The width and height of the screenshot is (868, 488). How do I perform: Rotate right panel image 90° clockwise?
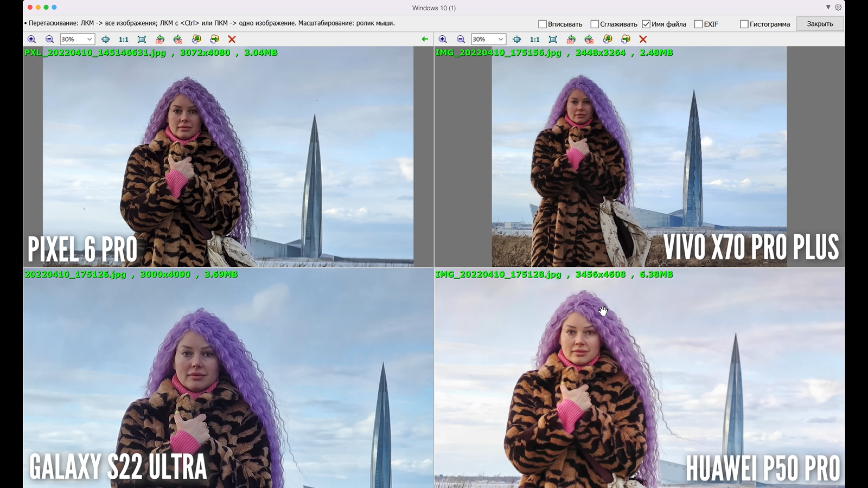point(589,39)
